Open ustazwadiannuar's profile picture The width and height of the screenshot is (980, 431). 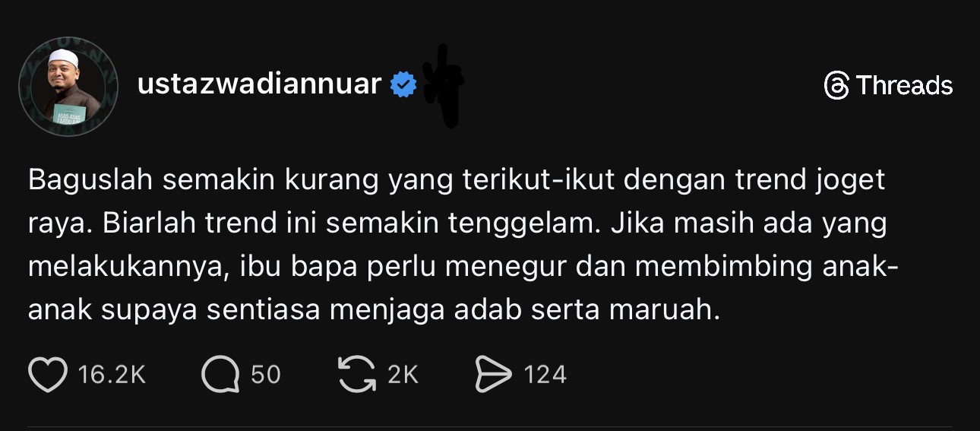coord(68,86)
